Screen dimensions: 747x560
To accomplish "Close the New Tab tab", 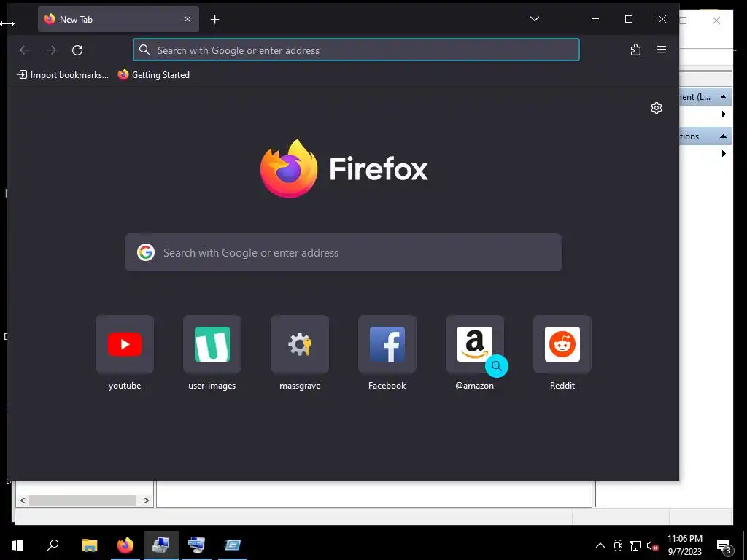I will pyautogui.click(x=187, y=19).
